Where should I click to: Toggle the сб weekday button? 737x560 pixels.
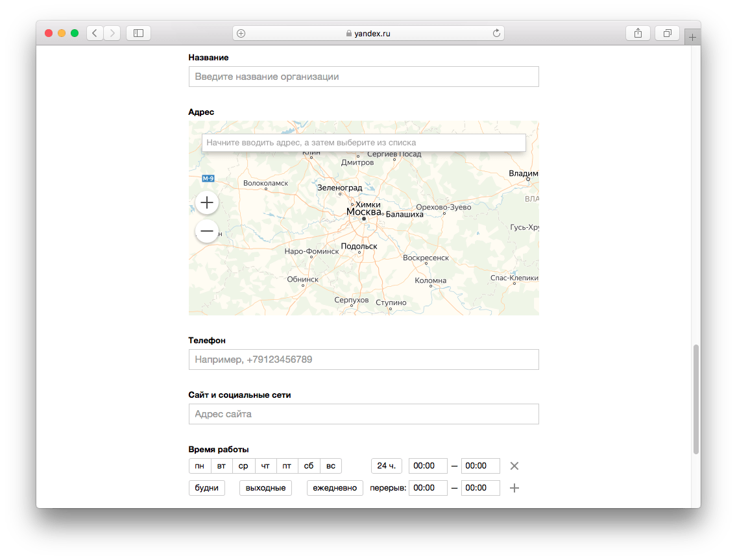point(309,466)
